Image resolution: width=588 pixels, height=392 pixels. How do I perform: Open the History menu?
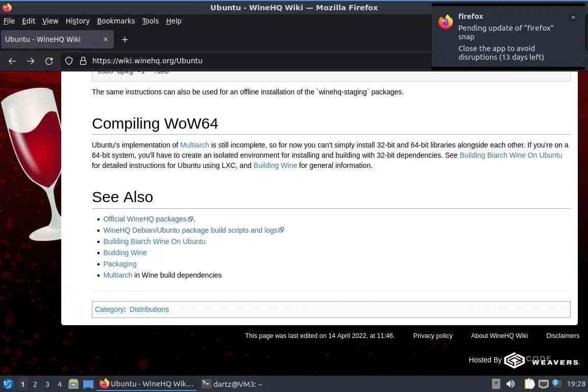pyautogui.click(x=78, y=21)
